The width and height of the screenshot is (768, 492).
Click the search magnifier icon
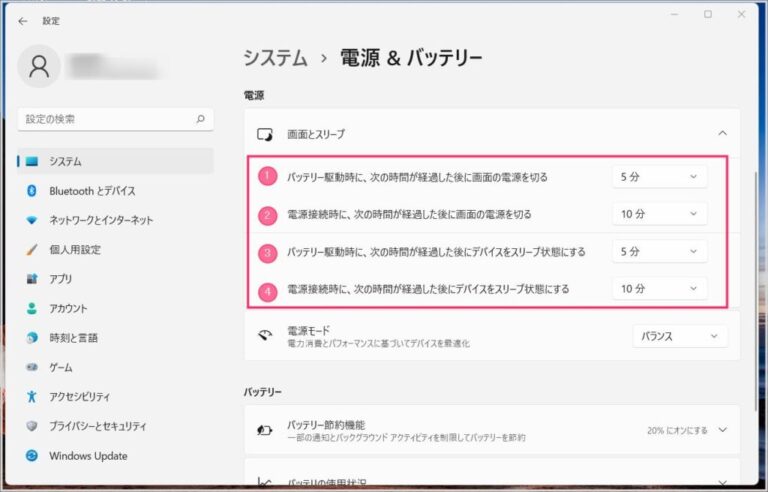tap(200, 119)
